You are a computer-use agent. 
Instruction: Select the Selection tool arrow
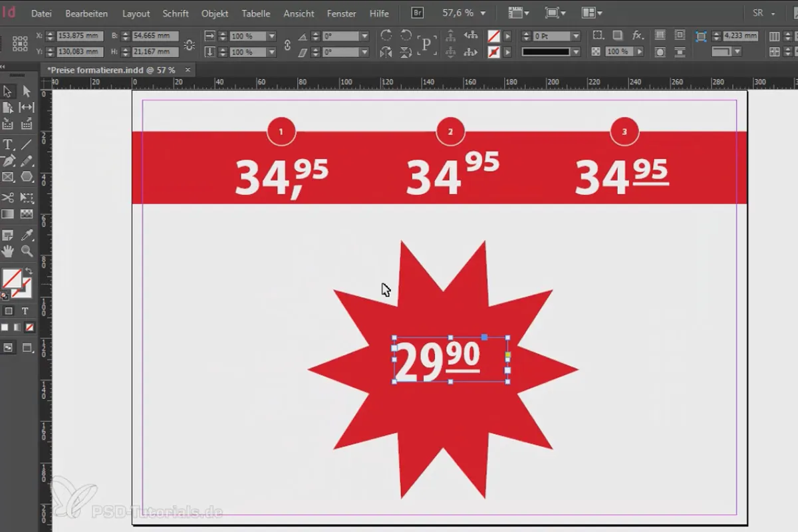click(x=8, y=91)
